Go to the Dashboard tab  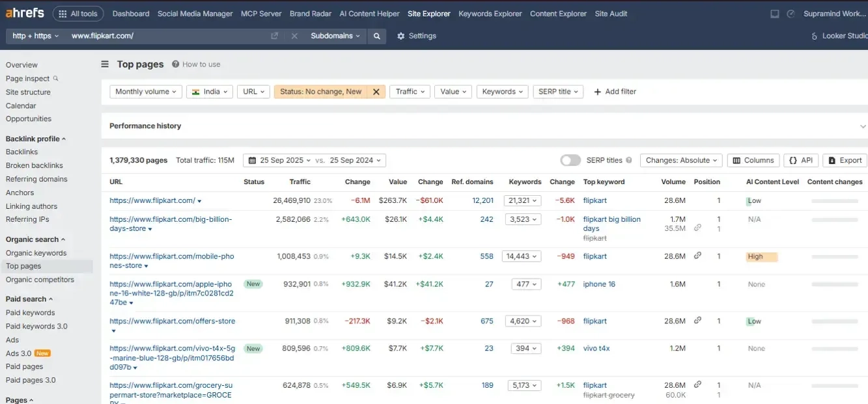(x=131, y=14)
